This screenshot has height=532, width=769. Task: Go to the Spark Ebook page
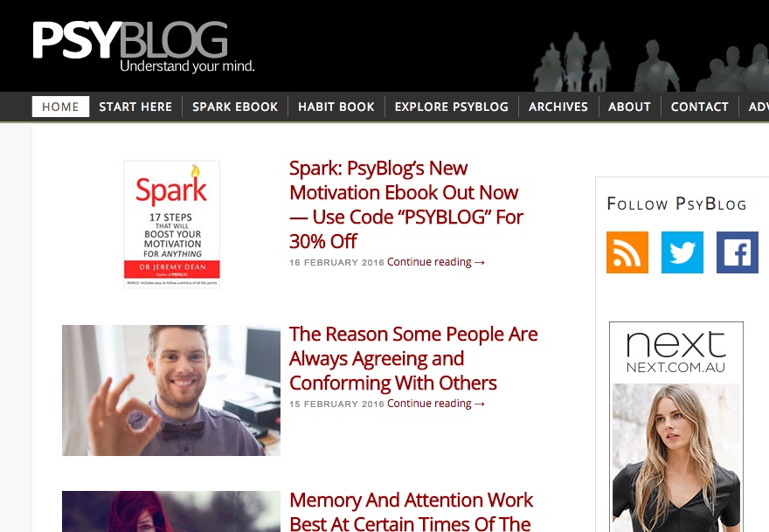point(235,107)
